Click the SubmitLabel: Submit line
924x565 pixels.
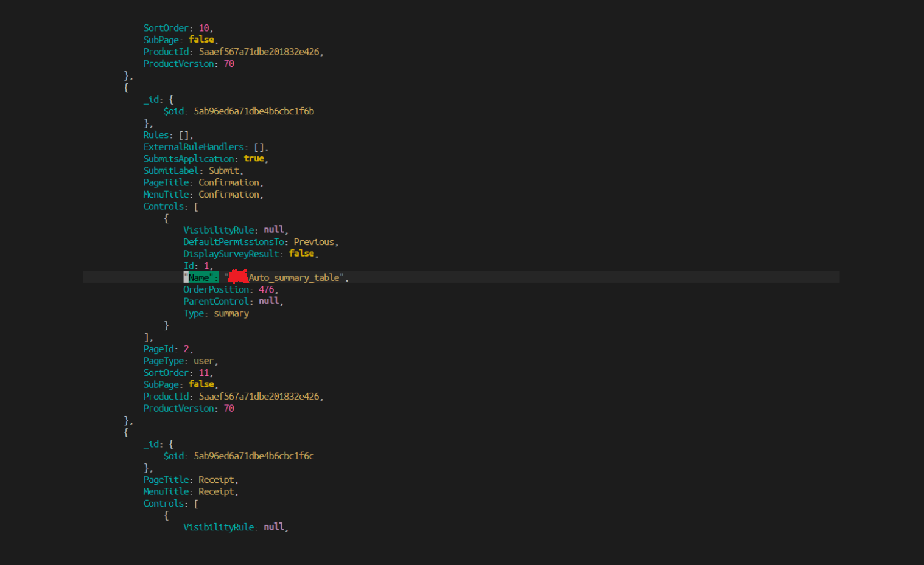194,171
